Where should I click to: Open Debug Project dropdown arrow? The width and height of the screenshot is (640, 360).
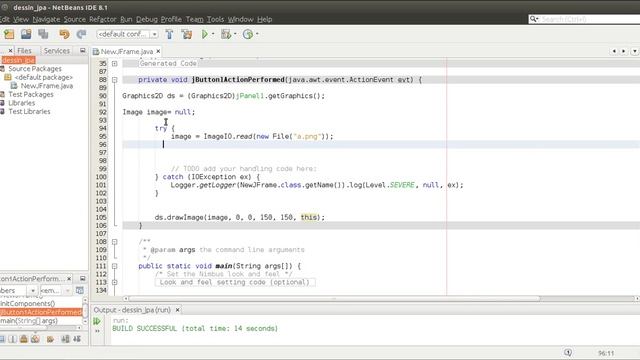point(235,34)
